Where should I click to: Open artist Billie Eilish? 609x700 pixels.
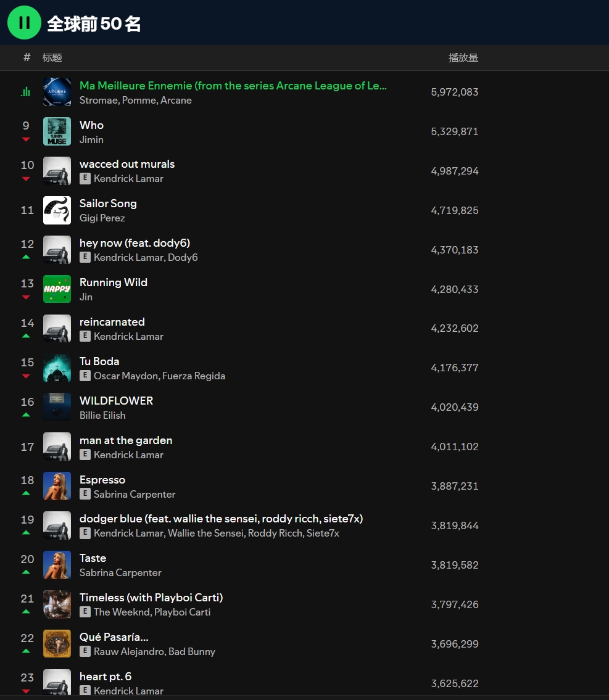click(x=102, y=415)
